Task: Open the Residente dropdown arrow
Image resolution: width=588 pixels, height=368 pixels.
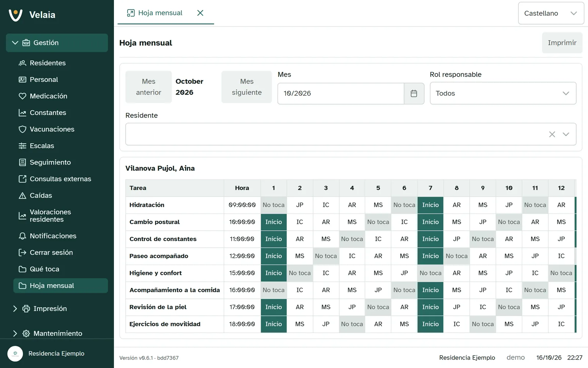Action: 566,134
